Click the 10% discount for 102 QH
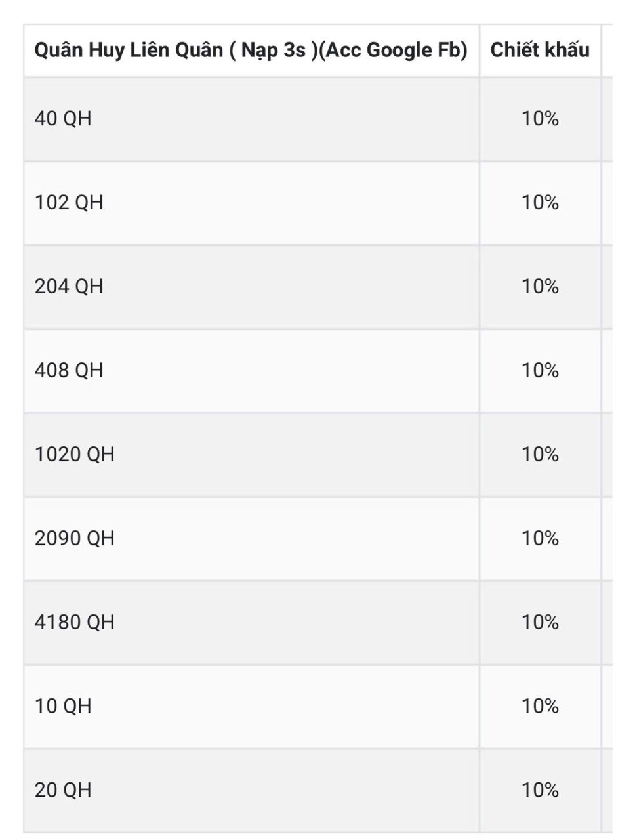This screenshot has width=635, height=840. [x=540, y=203]
